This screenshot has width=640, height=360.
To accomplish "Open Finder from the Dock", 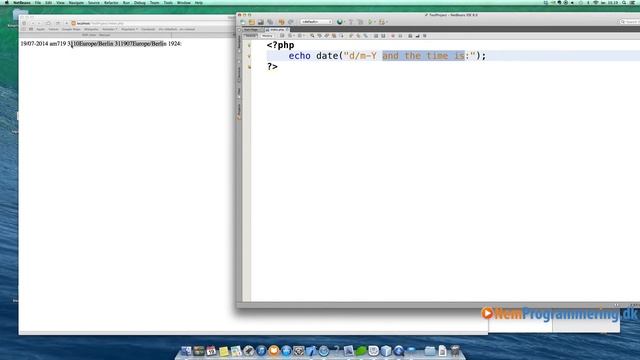I will (x=186, y=351).
